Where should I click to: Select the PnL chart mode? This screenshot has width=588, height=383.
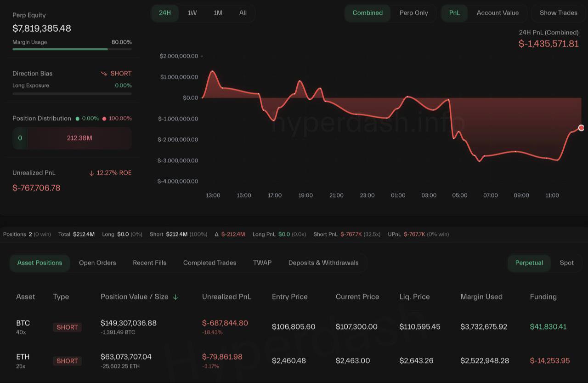(454, 13)
